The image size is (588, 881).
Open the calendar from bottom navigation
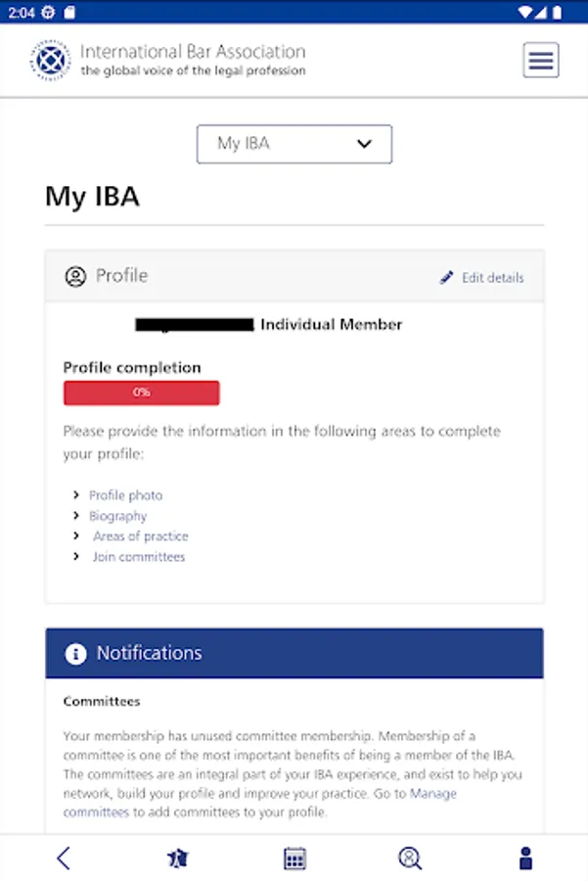pyautogui.click(x=294, y=858)
